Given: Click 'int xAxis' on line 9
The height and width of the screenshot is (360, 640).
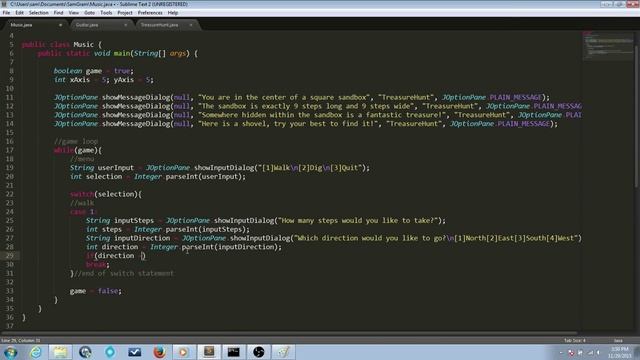Looking at the screenshot, I should (x=72, y=80).
